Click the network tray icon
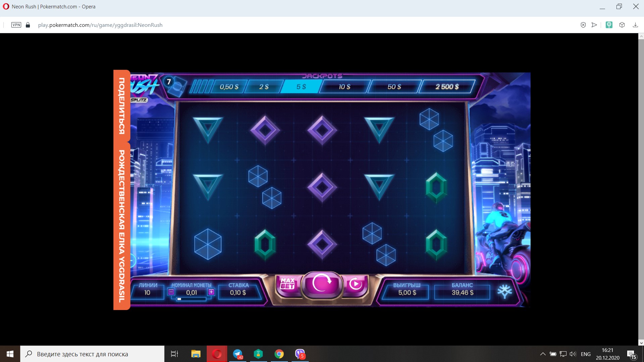The image size is (644, 362). (x=563, y=354)
